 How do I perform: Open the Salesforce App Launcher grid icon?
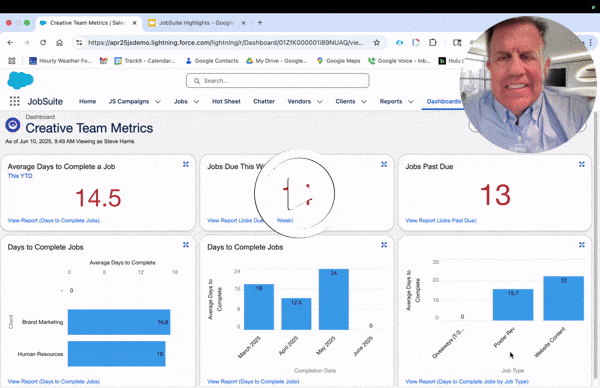click(x=15, y=101)
